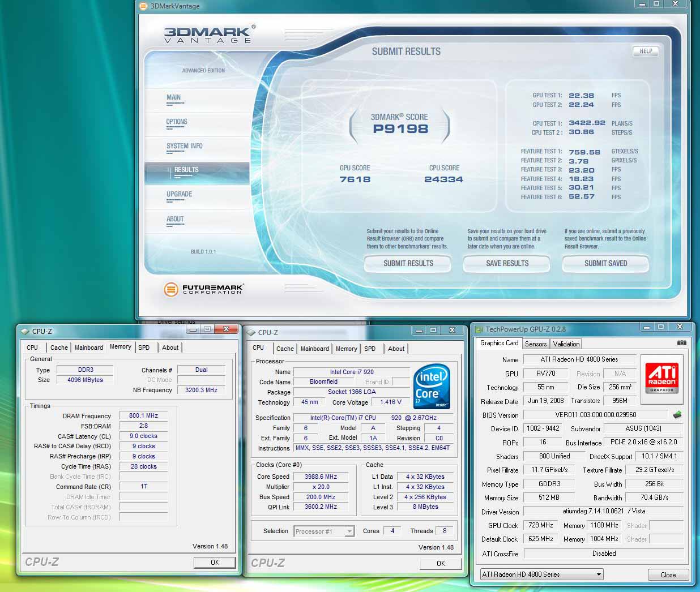The height and width of the screenshot is (592, 700).
Task: Open SPD tab in processor CPU-Z window
Action: [370, 349]
